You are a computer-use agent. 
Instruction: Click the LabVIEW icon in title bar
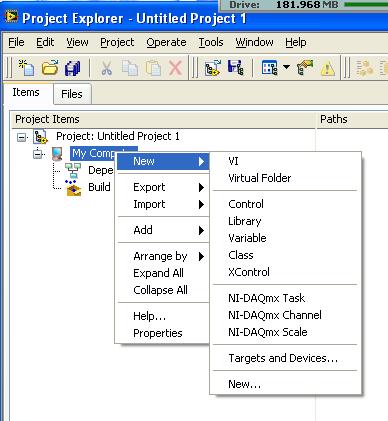[x=11, y=17]
